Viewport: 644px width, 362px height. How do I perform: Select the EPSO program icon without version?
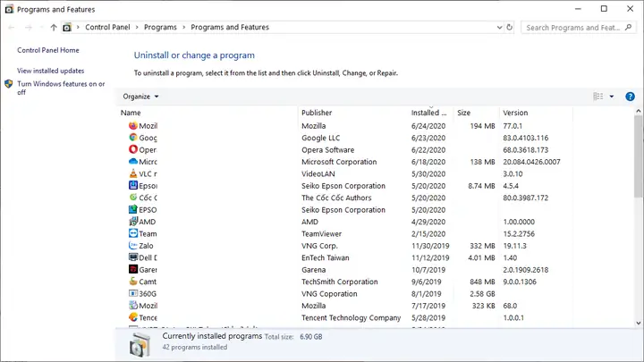point(133,209)
